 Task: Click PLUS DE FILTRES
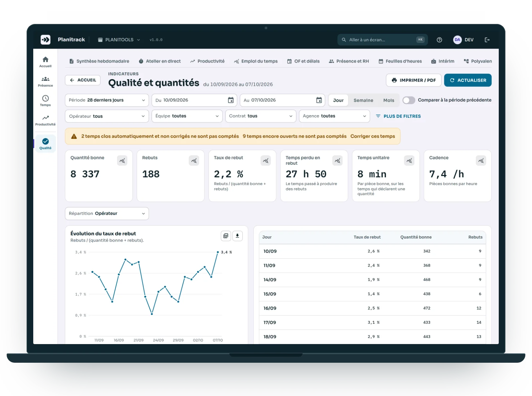tap(398, 116)
